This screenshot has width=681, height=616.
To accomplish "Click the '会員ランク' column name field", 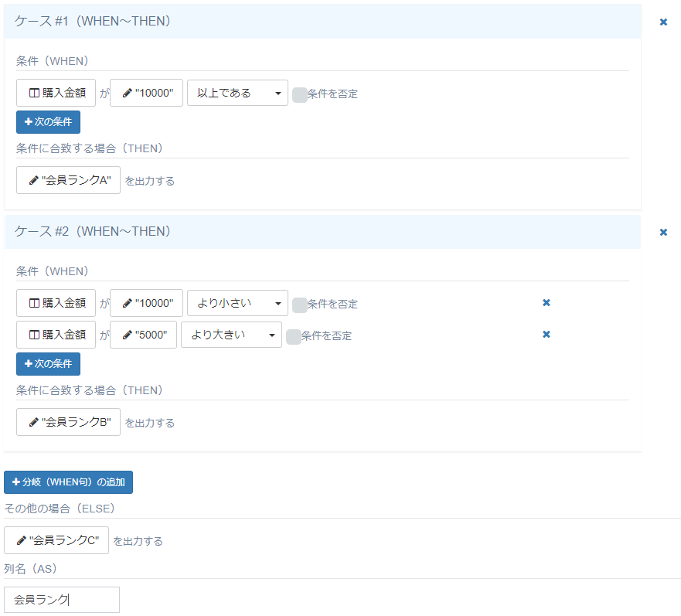I will (x=62, y=600).
